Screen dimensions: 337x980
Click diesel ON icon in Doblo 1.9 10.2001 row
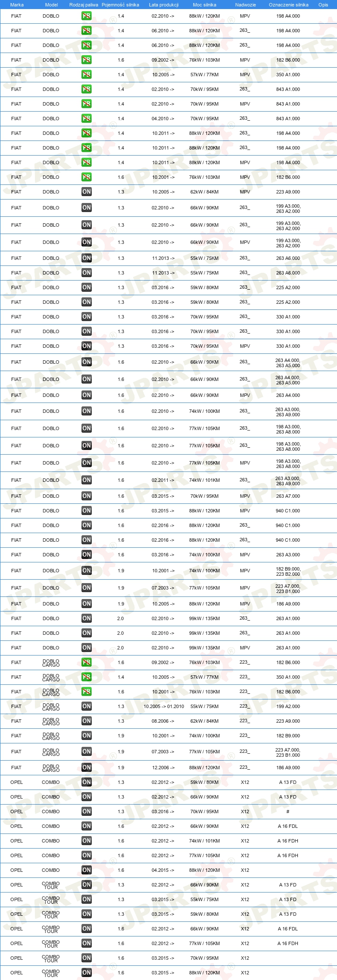pyautogui.click(x=86, y=571)
